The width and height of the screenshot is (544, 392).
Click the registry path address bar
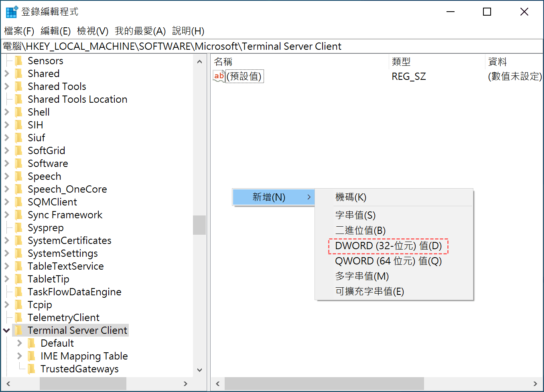(x=272, y=47)
